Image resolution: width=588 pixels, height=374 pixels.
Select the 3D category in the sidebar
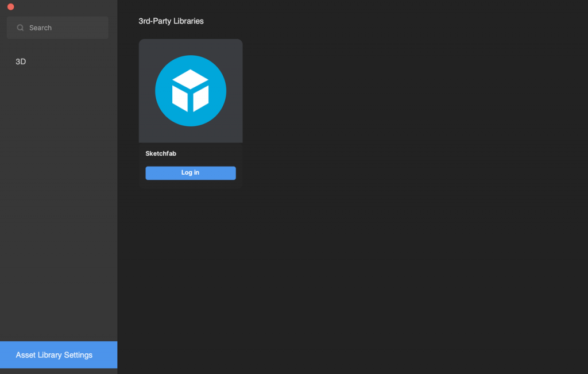point(21,61)
